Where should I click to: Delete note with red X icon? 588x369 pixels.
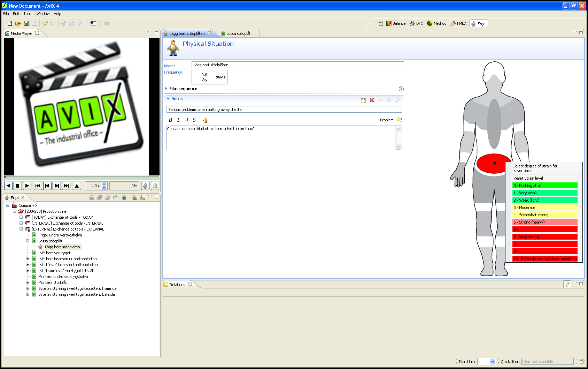(x=372, y=100)
